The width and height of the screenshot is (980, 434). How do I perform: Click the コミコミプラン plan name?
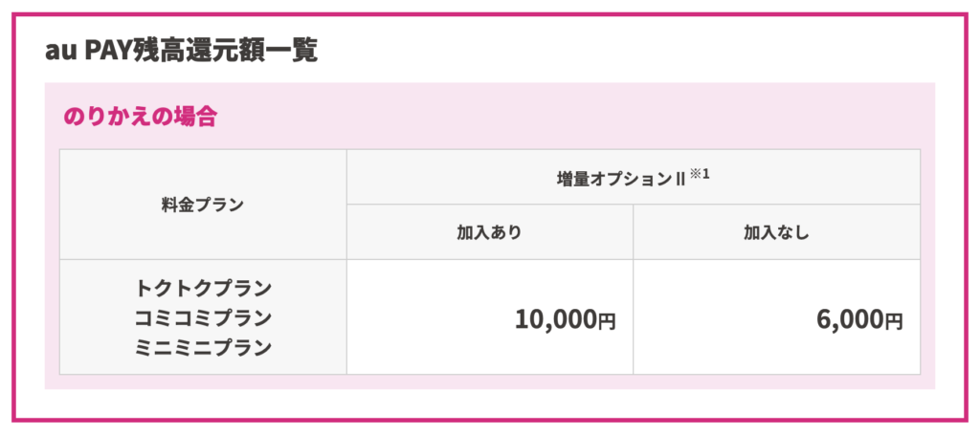(203, 317)
